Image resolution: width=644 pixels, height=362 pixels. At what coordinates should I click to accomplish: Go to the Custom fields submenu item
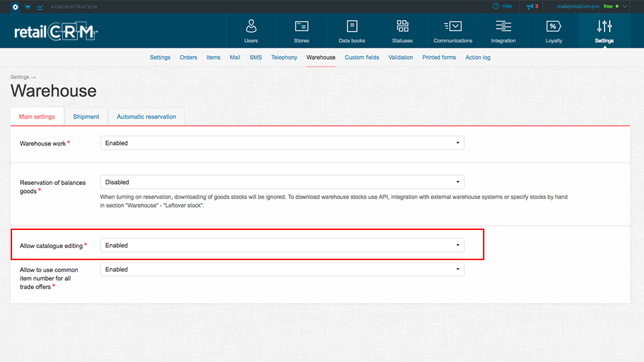pyautogui.click(x=362, y=58)
